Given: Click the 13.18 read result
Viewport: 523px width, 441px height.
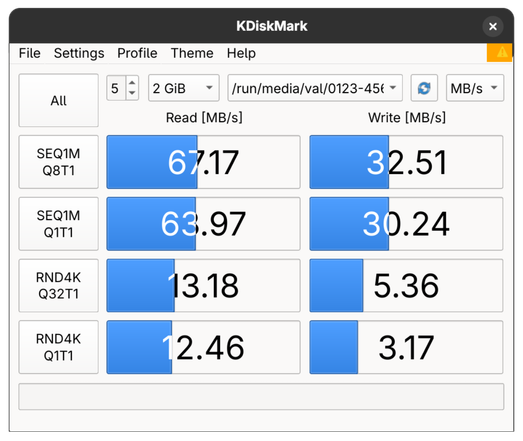Looking at the screenshot, I should tap(203, 286).
